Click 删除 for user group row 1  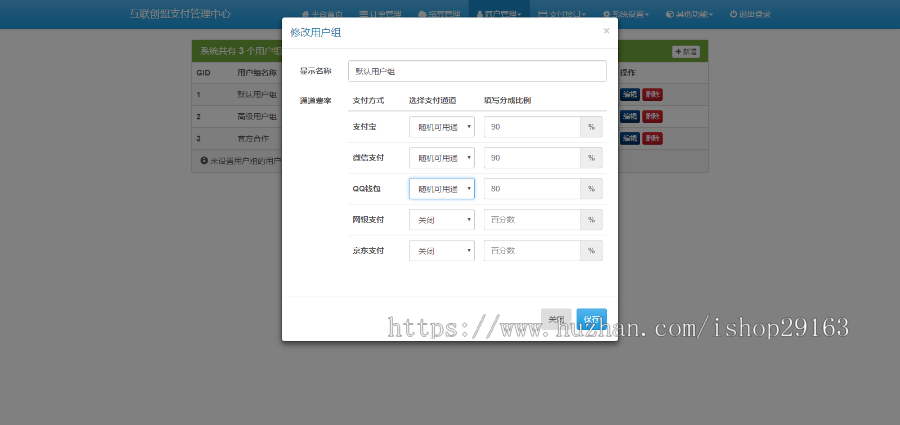[652, 95]
